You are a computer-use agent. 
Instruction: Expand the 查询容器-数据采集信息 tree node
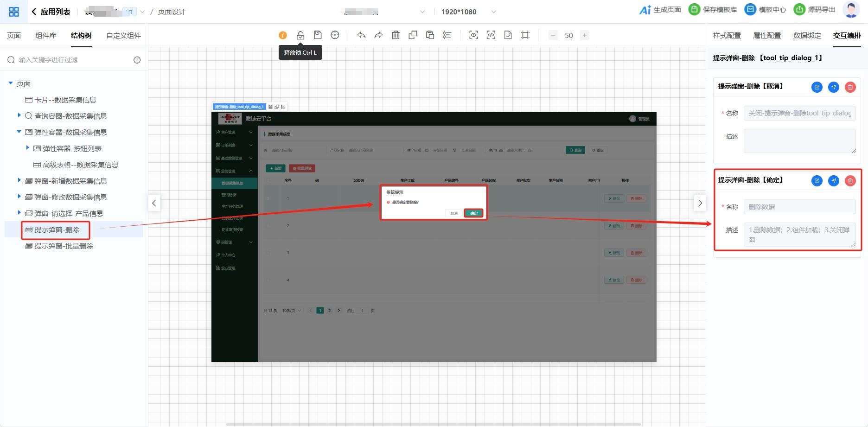pos(19,115)
